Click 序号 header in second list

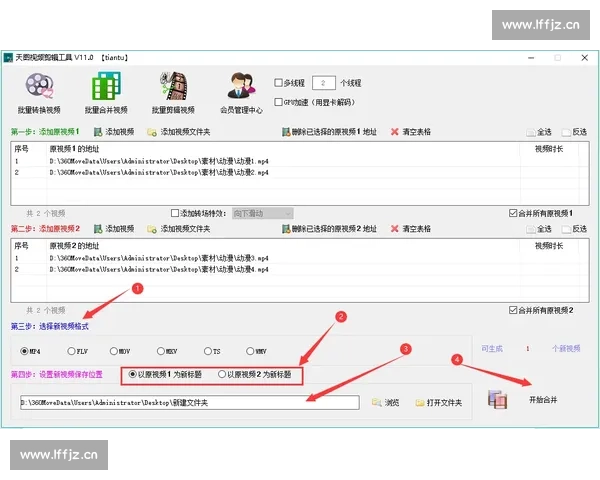click(x=21, y=246)
